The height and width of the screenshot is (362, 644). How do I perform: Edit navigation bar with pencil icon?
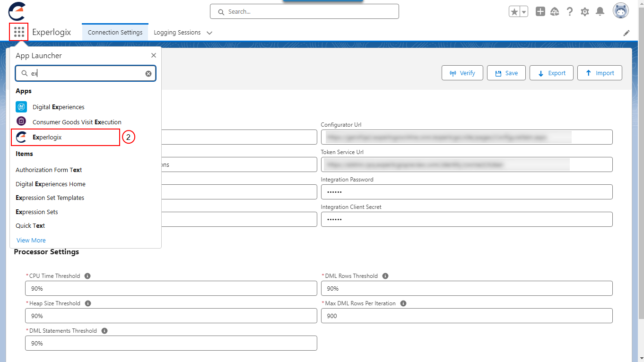click(x=627, y=33)
